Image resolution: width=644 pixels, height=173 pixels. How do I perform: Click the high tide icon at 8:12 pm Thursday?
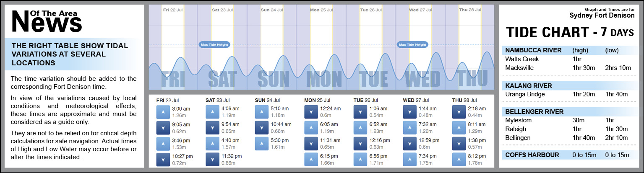[x=459, y=160]
